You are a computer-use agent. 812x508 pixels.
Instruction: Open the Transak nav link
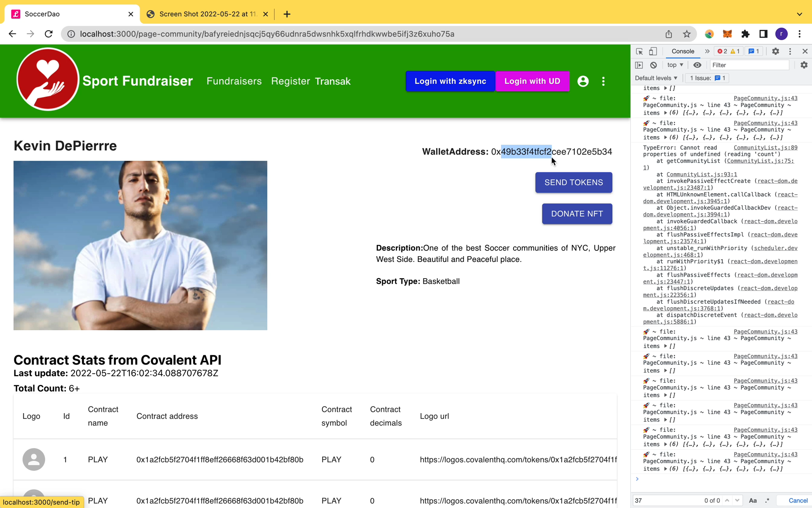[333, 81]
